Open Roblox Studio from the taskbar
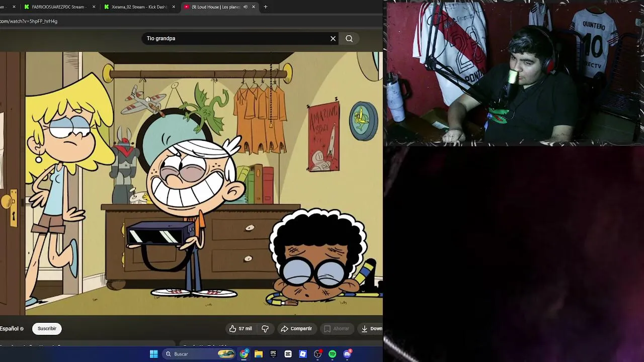This screenshot has height=362, width=644. click(303, 354)
